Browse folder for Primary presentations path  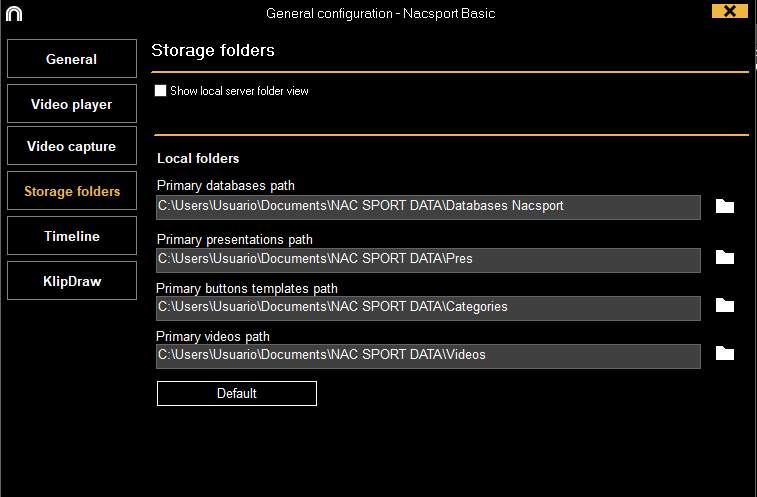pos(725,257)
